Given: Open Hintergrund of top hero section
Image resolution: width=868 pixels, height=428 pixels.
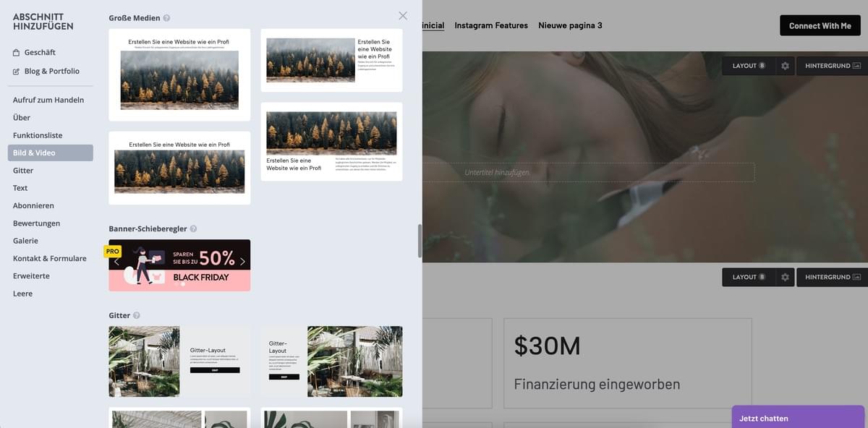Looking at the screenshot, I should coord(833,66).
